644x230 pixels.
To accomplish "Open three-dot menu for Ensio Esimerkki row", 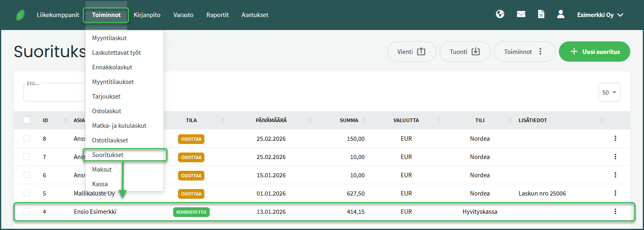I will (615, 211).
